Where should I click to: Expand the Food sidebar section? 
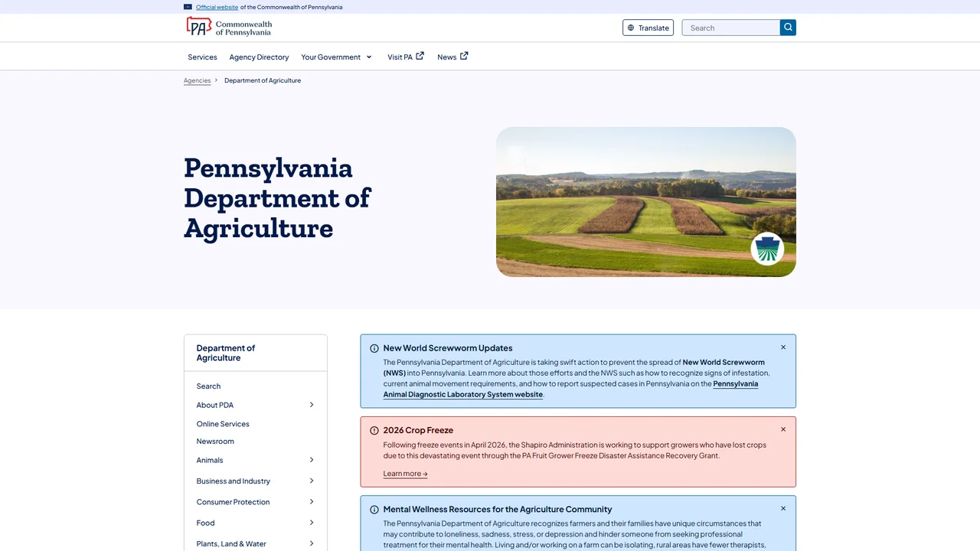[312, 523]
